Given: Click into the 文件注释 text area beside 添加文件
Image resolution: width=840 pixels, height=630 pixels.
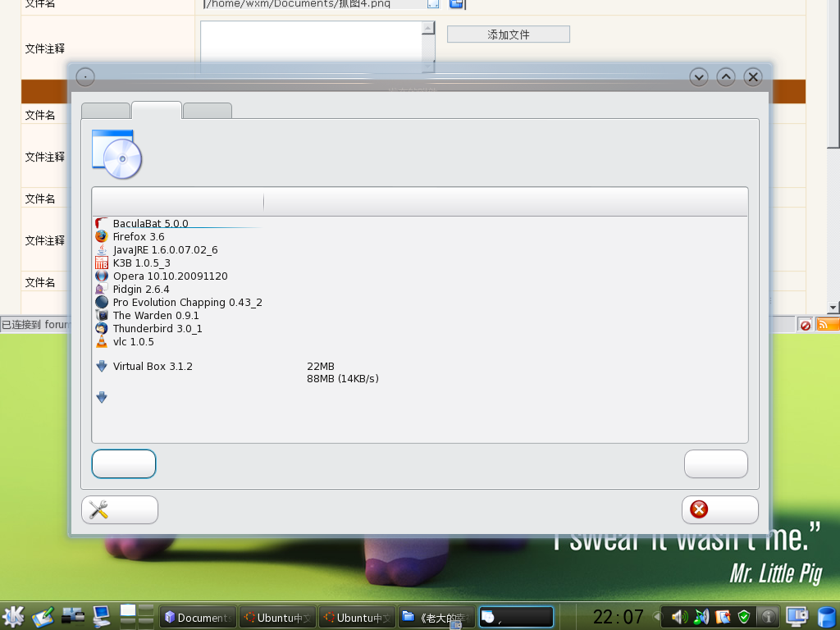Looking at the screenshot, I should click(x=311, y=46).
